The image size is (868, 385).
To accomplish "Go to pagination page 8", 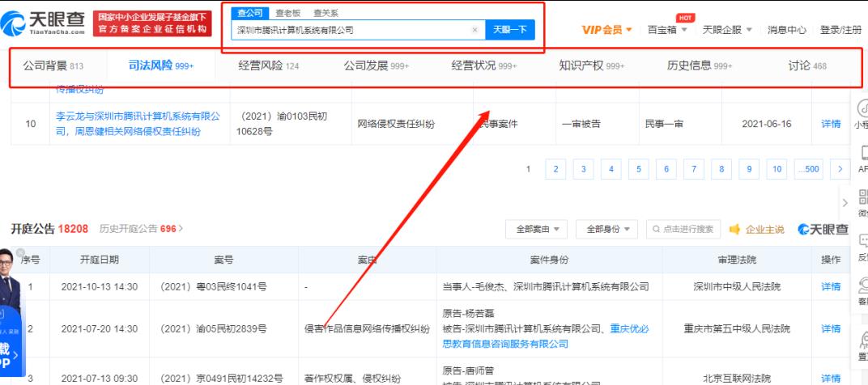I will coord(721,169).
